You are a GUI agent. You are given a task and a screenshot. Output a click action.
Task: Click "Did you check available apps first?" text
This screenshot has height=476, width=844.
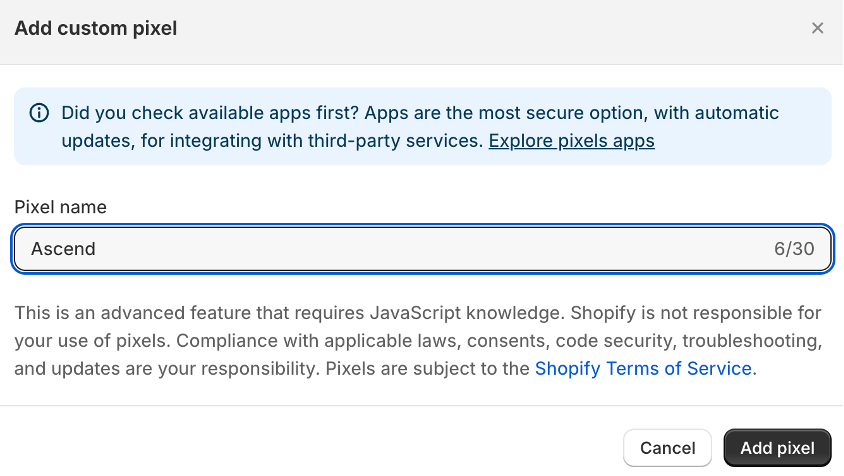click(210, 113)
